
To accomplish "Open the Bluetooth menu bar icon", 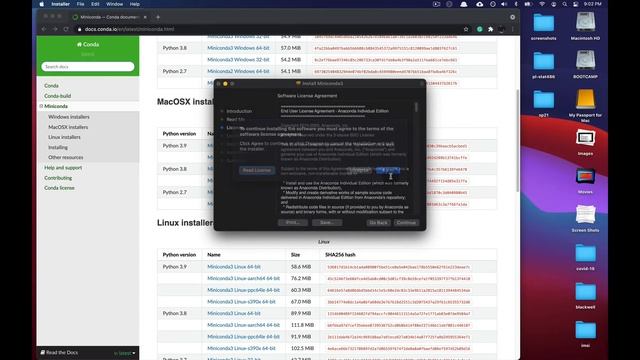I will point(516,4).
